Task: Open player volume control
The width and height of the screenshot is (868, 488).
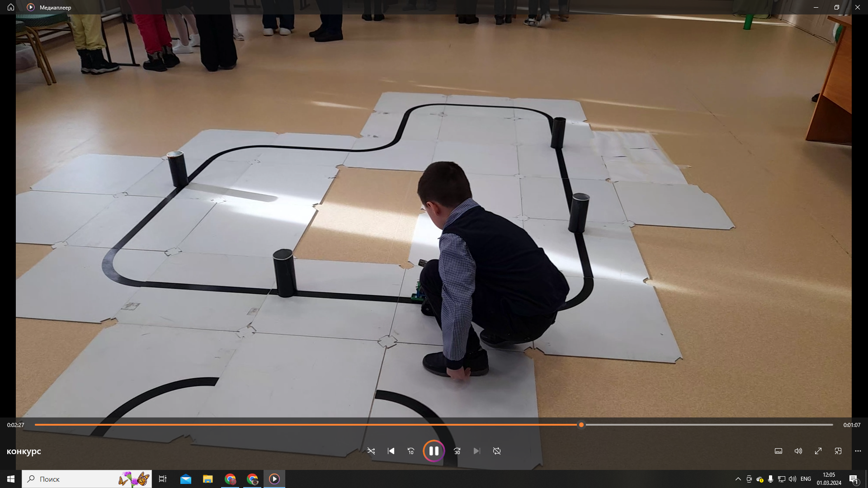Action: coord(798,451)
